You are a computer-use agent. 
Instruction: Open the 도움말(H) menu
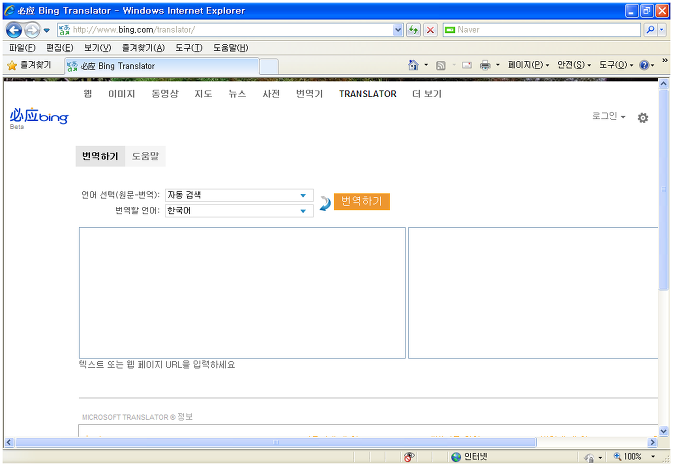pyautogui.click(x=230, y=48)
